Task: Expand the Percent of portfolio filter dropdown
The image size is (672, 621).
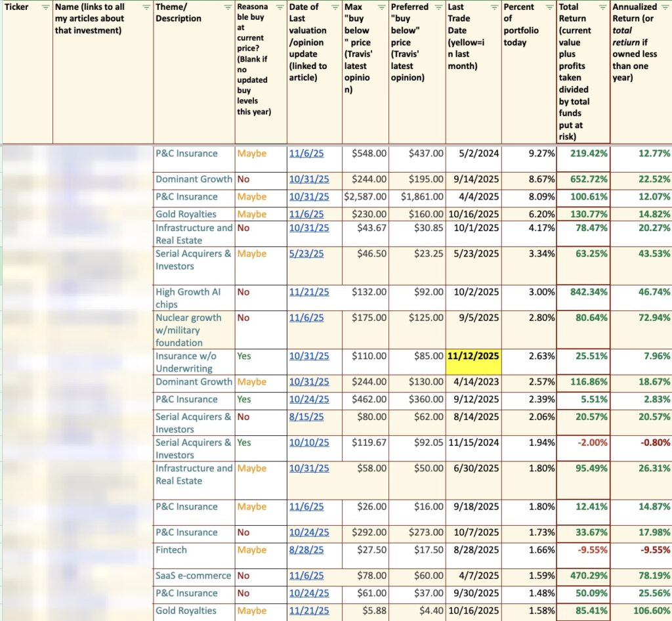Action: (x=549, y=7)
